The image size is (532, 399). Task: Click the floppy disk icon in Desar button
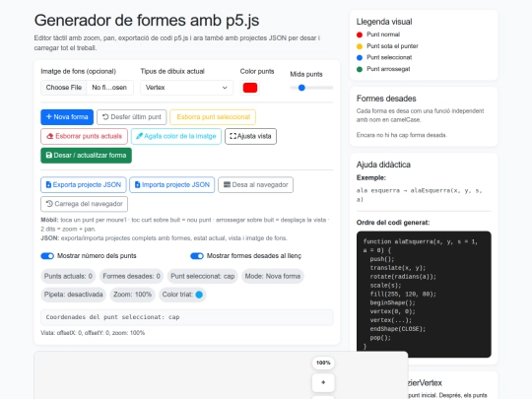click(x=49, y=155)
